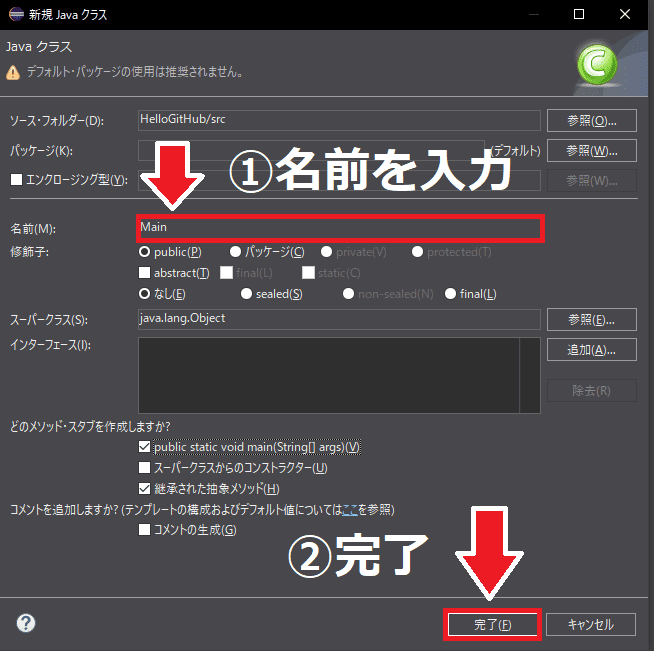Click the help question mark icon
654x651 pixels.
point(26,623)
